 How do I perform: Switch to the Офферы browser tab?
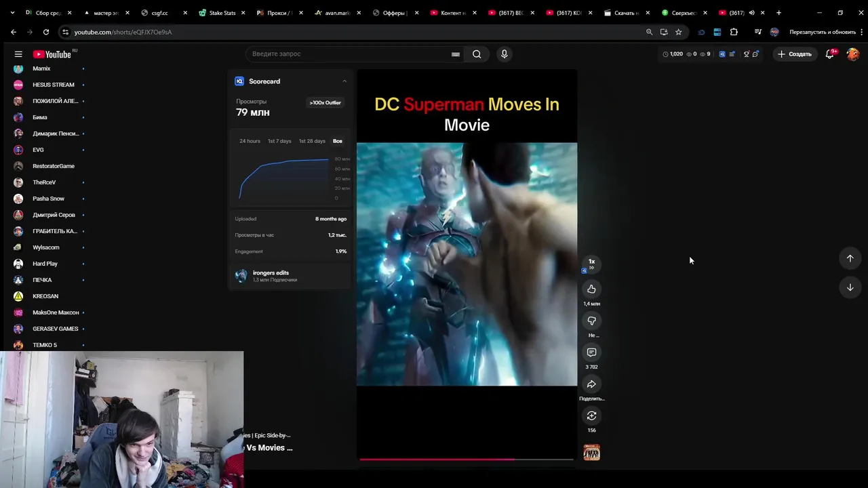(x=395, y=13)
